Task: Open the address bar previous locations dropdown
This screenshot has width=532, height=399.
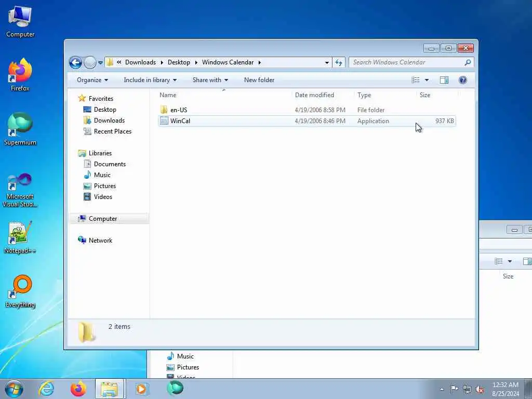Action: 327,63
